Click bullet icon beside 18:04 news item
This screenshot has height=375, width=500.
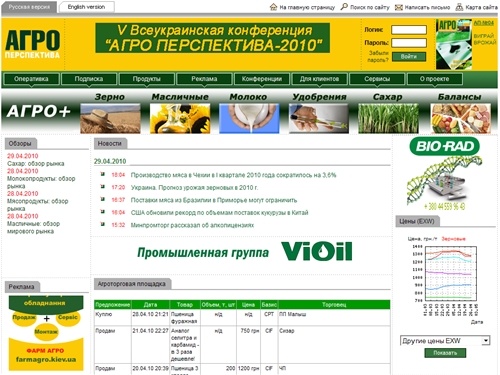coord(103,174)
